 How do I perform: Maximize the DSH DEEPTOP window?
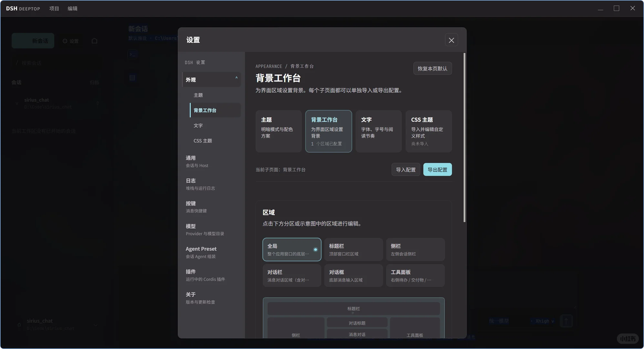point(616,8)
